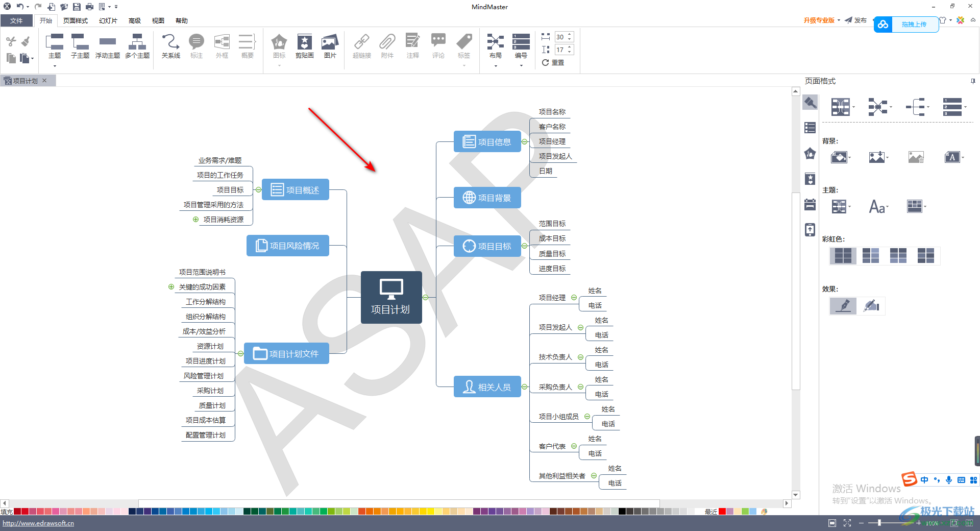
Task: Click the 超链接 hyperlink icon
Action: pos(362,41)
